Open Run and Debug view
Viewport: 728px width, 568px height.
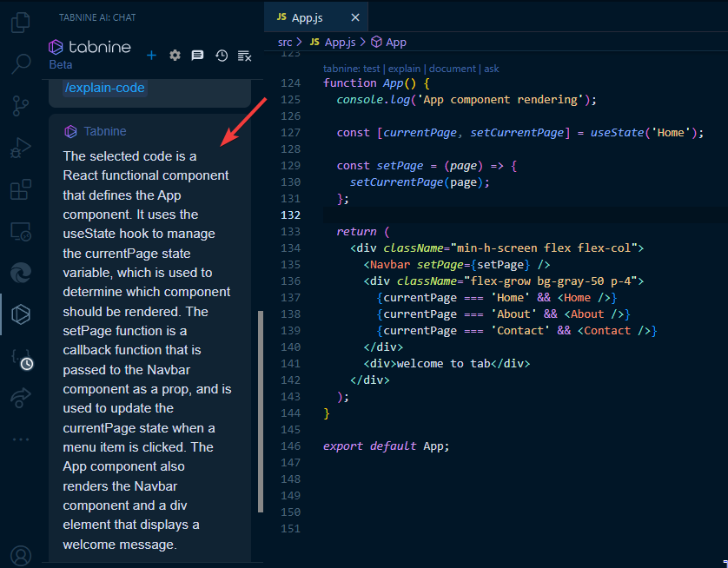(21, 148)
